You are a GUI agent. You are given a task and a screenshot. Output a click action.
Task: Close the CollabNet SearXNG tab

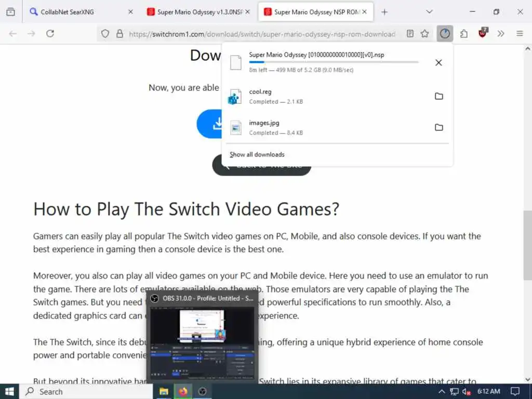pos(130,12)
